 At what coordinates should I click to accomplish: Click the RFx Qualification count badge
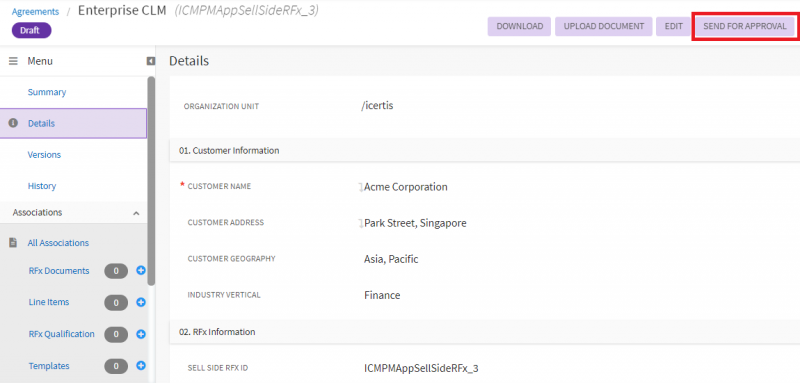point(116,335)
